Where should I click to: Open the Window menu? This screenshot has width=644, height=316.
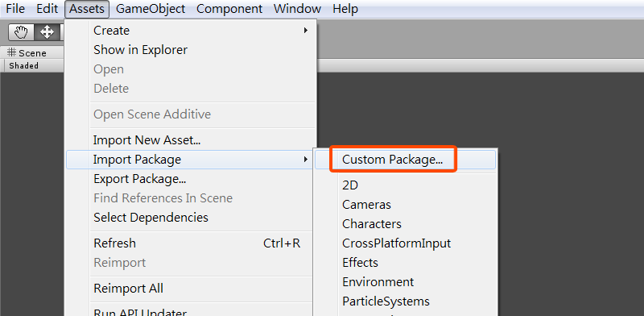point(298,9)
